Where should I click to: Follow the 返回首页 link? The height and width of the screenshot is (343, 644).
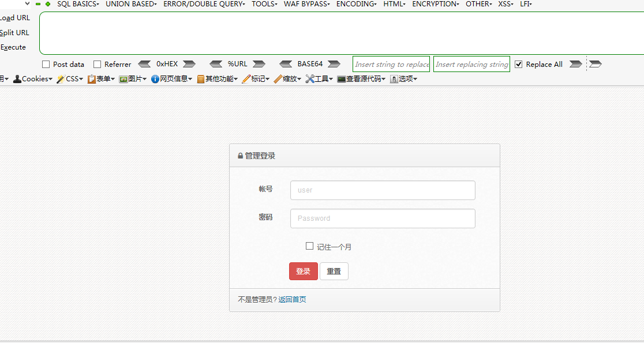292,300
